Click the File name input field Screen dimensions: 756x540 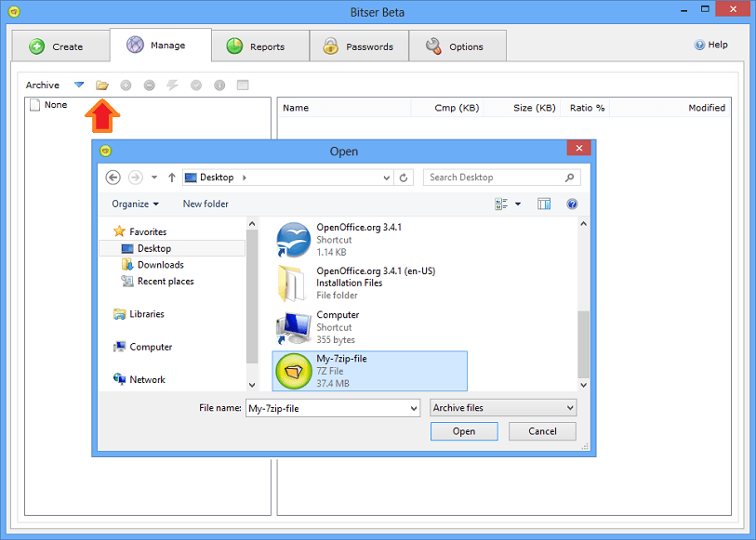click(328, 408)
